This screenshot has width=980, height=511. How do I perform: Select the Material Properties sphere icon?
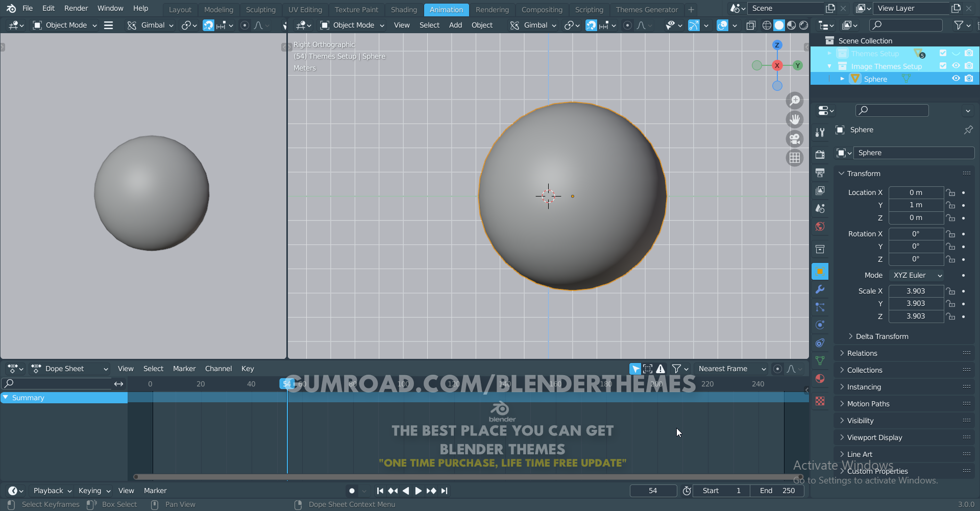[820, 378]
